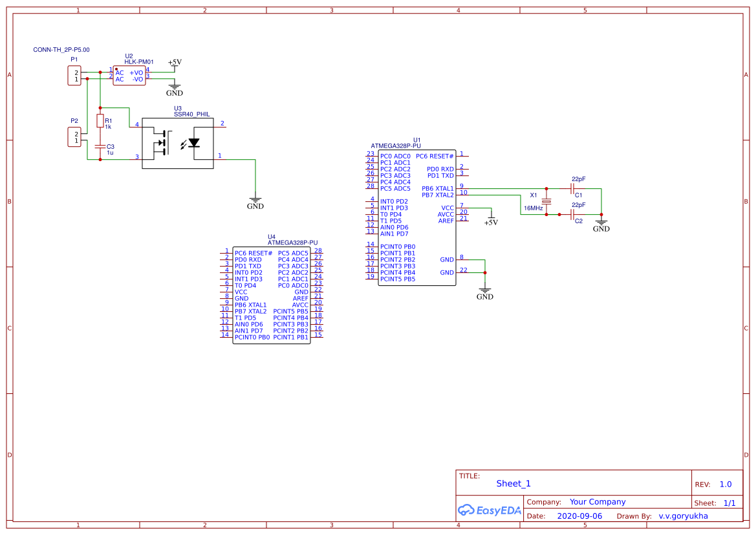
Task: Click the +5V symbol at U1 VCC
Action: (x=491, y=219)
